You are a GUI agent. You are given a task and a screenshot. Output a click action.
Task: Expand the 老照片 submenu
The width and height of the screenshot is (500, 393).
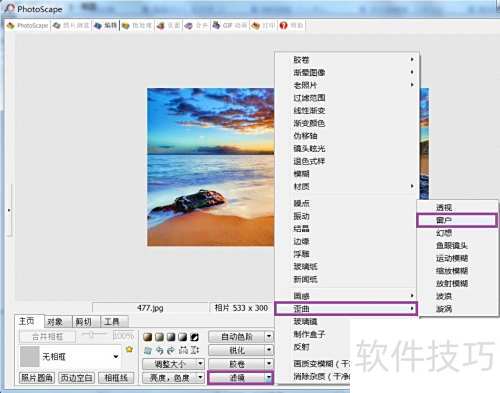346,85
